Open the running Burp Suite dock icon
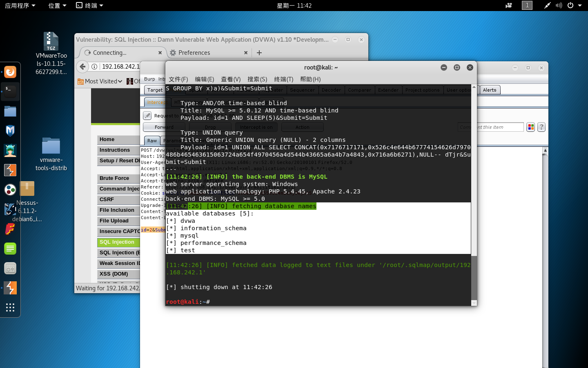This screenshot has height=368, width=588. click(x=10, y=288)
